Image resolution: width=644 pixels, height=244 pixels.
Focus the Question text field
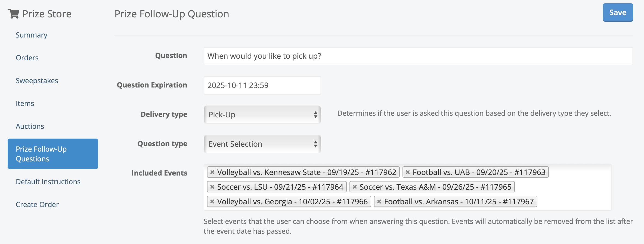tap(418, 56)
